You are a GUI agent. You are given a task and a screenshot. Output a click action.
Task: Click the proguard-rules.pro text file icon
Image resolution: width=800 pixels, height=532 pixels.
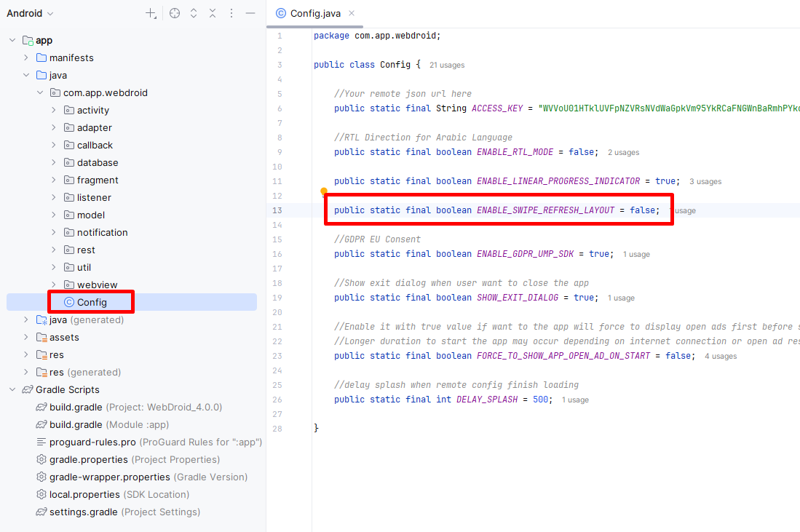pyautogui.click(x=41, y=442)
